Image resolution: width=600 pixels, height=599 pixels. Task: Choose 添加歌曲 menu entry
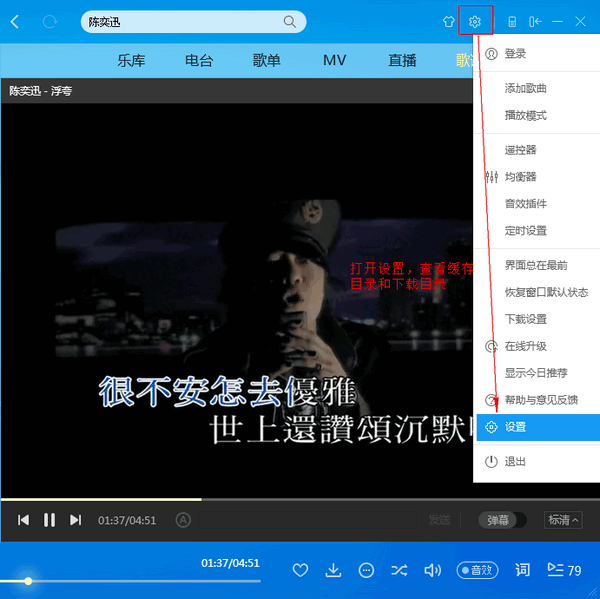click(x=538, y=88)
